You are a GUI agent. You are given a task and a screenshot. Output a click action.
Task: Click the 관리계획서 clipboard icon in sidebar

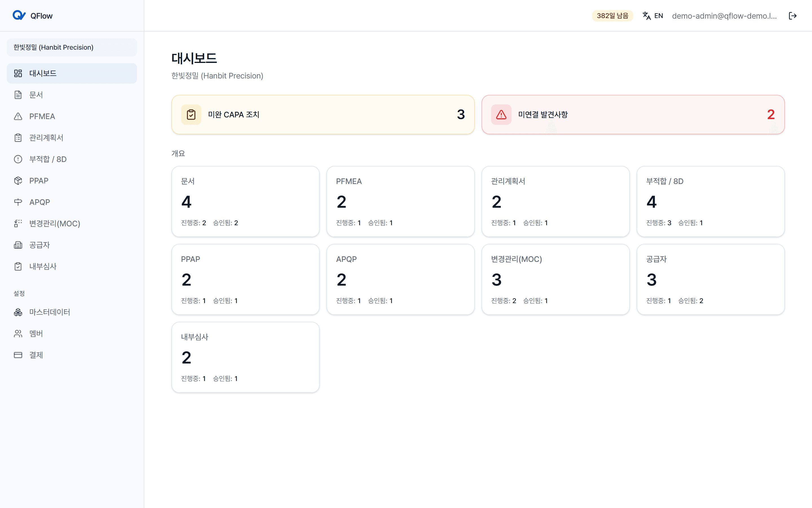tap(18, 138)
